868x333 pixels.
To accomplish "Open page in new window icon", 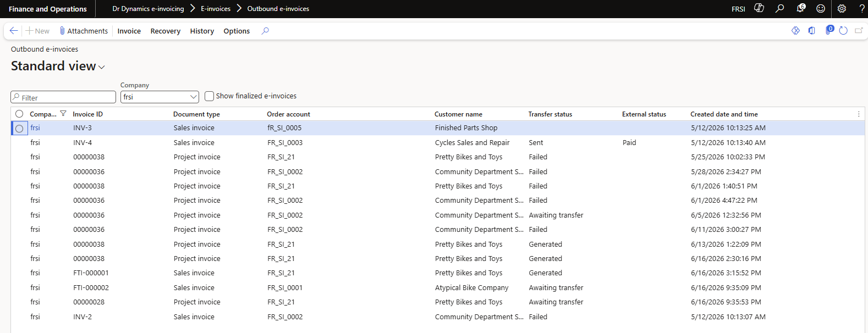I will click(859, 31).
